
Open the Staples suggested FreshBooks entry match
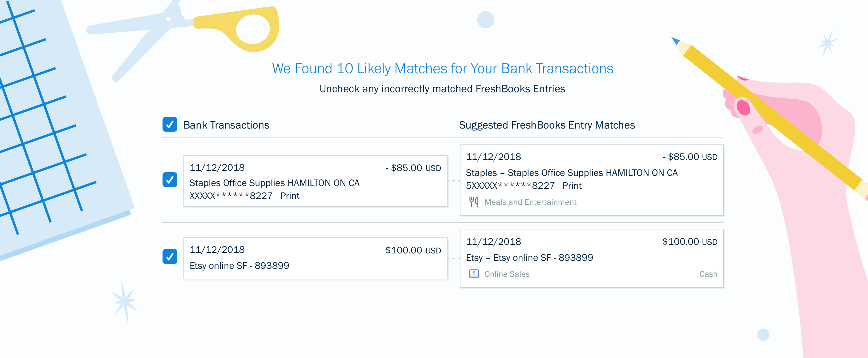click(591, 180)
